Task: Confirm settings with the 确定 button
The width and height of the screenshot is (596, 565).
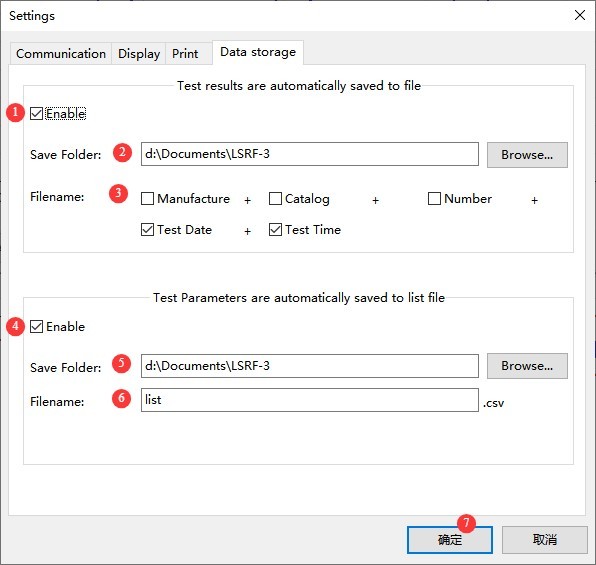Action: tap(450, 540)
